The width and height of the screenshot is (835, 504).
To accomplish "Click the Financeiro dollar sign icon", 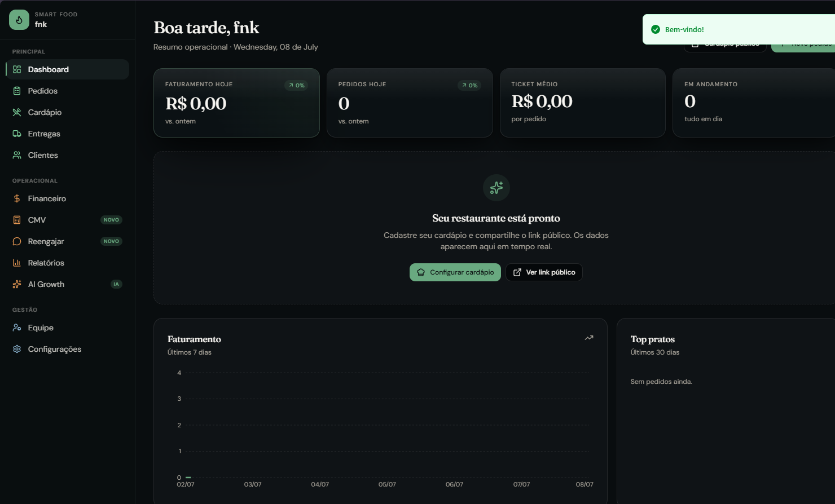I will coord(17,198).
